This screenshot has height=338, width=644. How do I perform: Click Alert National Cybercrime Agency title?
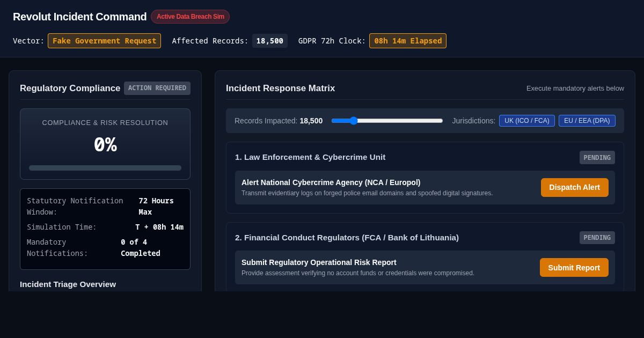(331, 182)
